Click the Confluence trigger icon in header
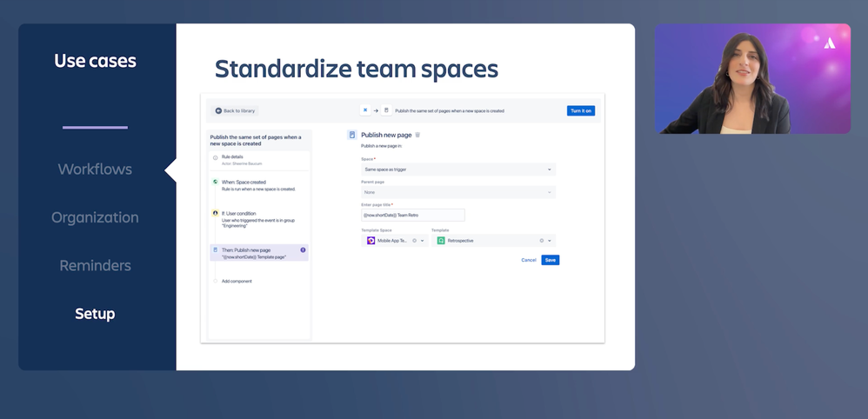Viewport: 868px width, 419px height. pos(365,110)
